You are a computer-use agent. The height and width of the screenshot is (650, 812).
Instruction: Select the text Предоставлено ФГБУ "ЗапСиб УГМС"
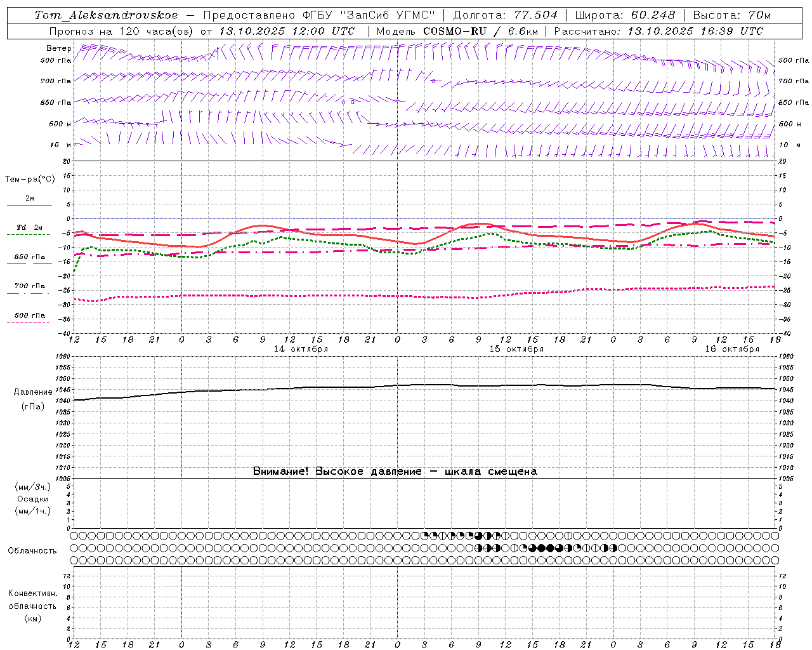[319, 15]
